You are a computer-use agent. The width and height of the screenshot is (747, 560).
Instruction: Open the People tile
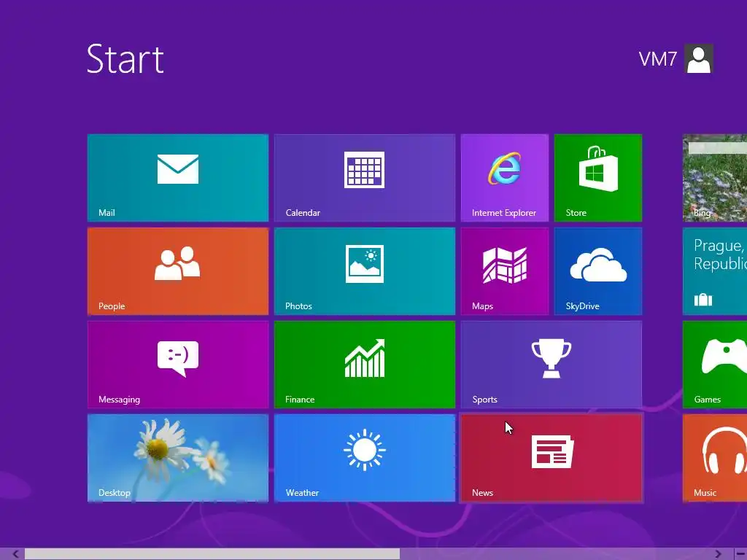click(x=178, y=271)
